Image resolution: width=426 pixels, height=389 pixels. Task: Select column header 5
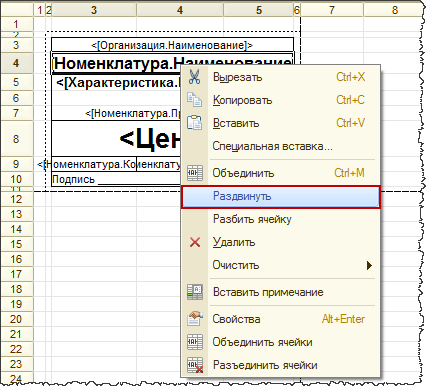[259, 10]
